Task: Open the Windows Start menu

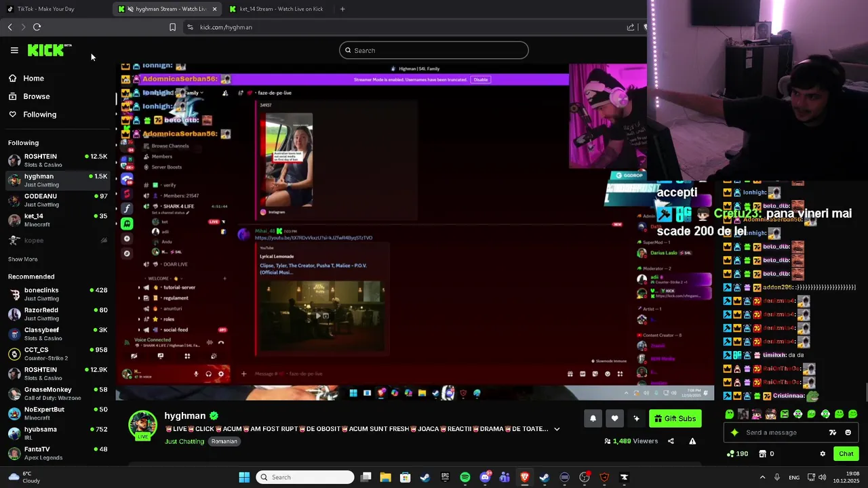Action: tap(244, 477)
